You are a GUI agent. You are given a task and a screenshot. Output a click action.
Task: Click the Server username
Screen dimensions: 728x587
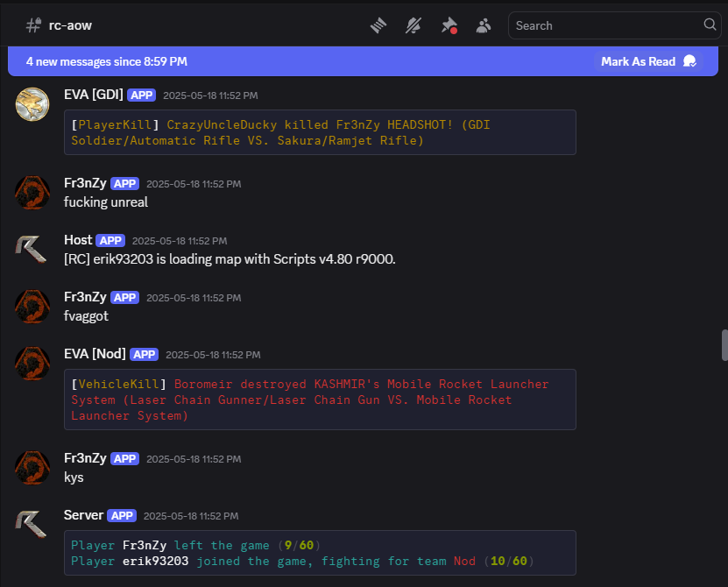pyautogui.click(x=83, y=515)
